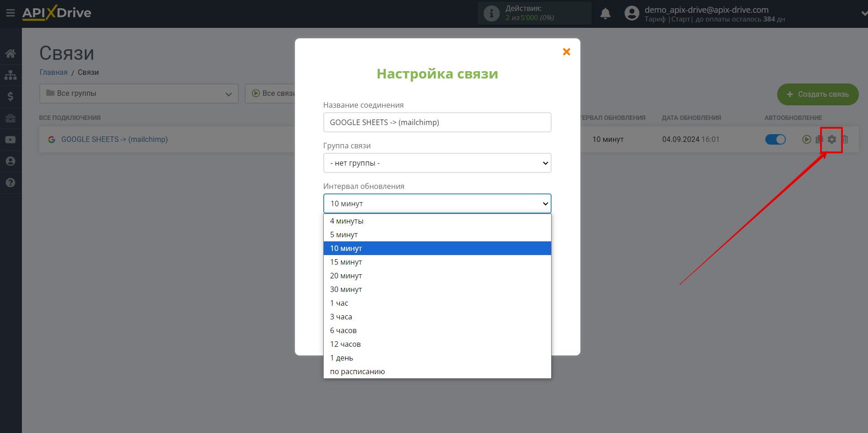Click Создать связь button
868x433 pixels.
pos(818,94)
